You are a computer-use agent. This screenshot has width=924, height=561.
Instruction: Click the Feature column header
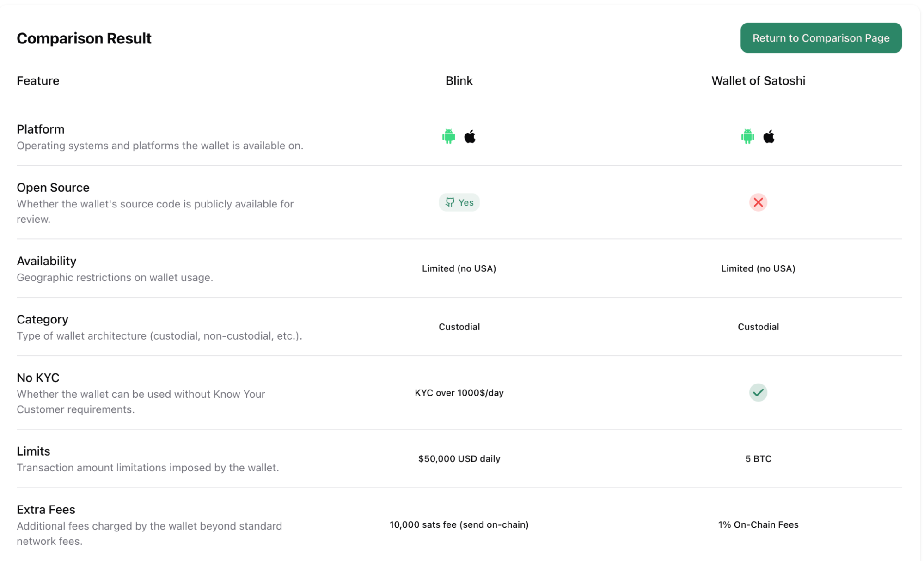(38, 81)
